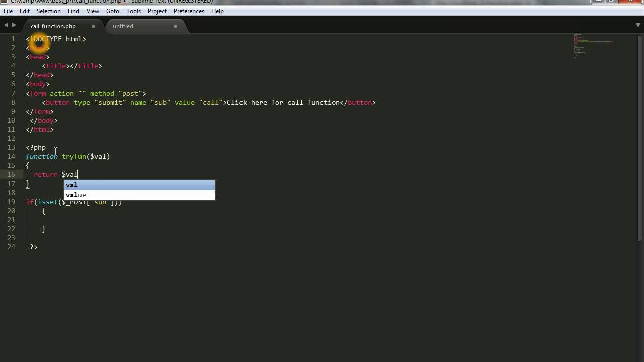Click line number 1 in gutter

[13, 39]
